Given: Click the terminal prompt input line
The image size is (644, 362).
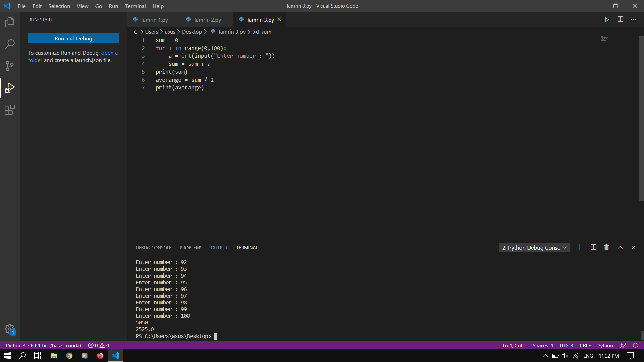Looking at the screenshot, I should click(176, 336).
